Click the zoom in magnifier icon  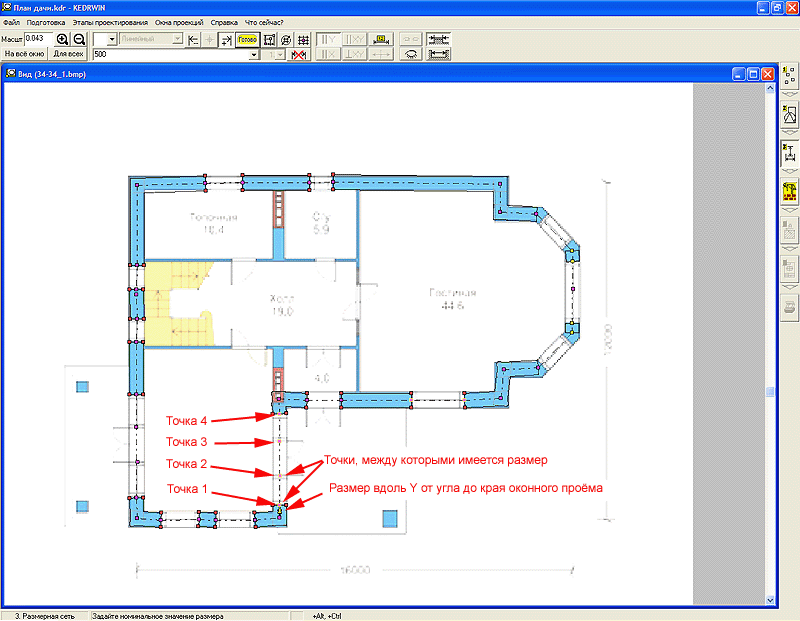[63, 39]
